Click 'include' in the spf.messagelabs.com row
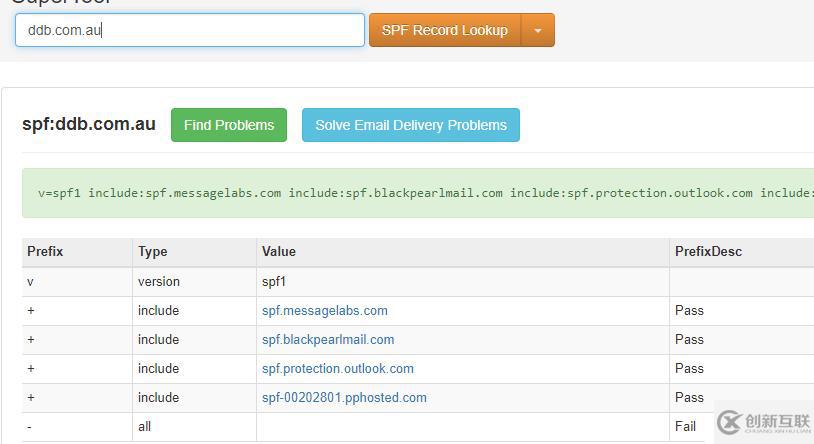Screen dimensions: 814x444 [x=158, y=311]
